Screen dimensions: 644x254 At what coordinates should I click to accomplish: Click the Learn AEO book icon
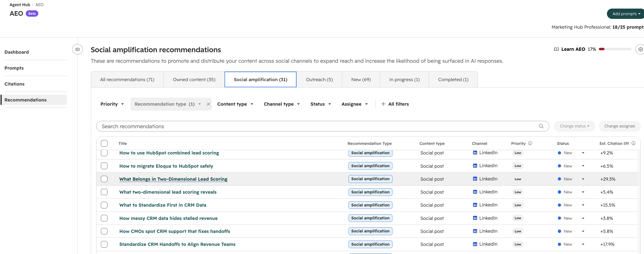(556, 49)
